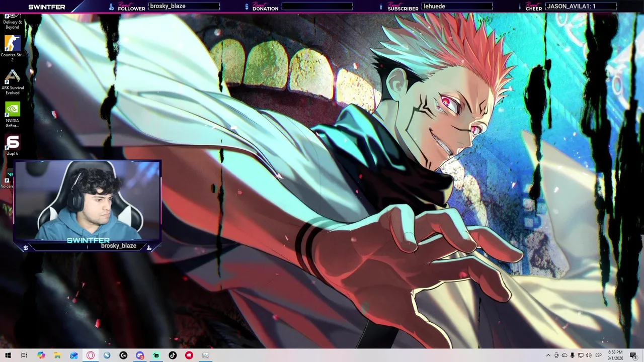This screenshot has height=362, width=644.
Task: Click the brosky_blaze label under the webcam
Action: (x=118, y=246)
